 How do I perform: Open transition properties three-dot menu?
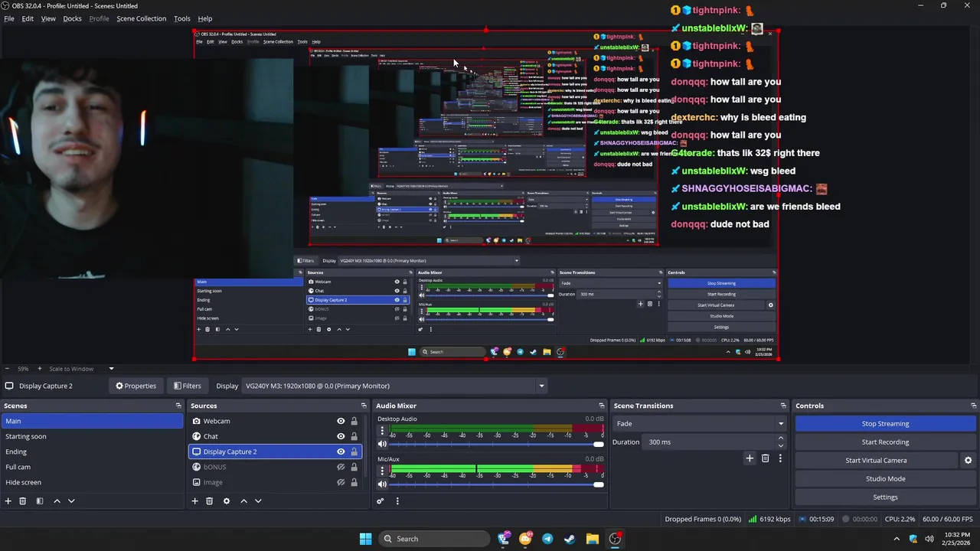pos(780,458)
